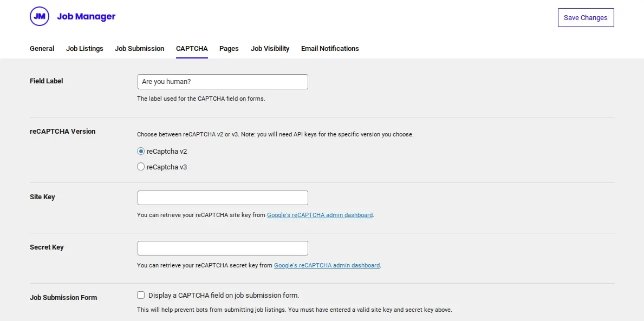The image size is (644, 321).
Task: Click the 'Job Submission Form' setting heading
Action: pyautogui.click(x=63, y=298)
